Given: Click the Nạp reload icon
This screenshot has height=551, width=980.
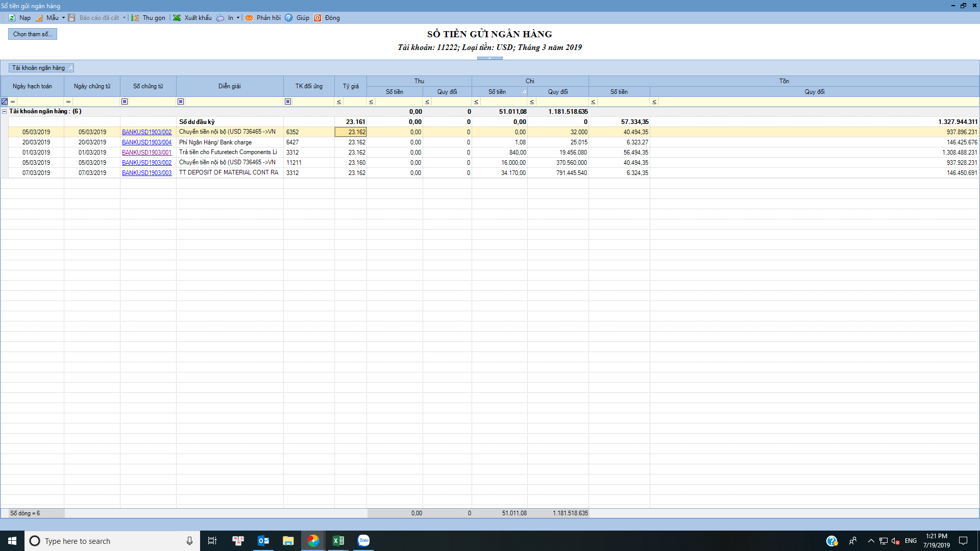Looking at the screenshot, I should (12, 18).
